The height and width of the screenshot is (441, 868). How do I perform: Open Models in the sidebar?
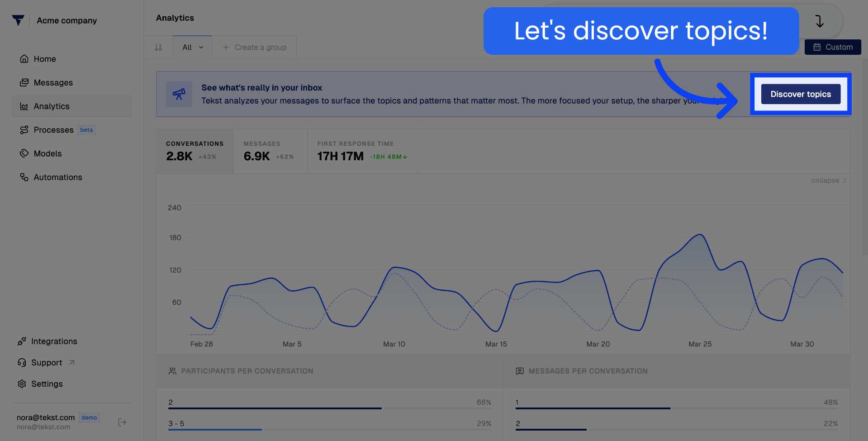tap(71, 153)
